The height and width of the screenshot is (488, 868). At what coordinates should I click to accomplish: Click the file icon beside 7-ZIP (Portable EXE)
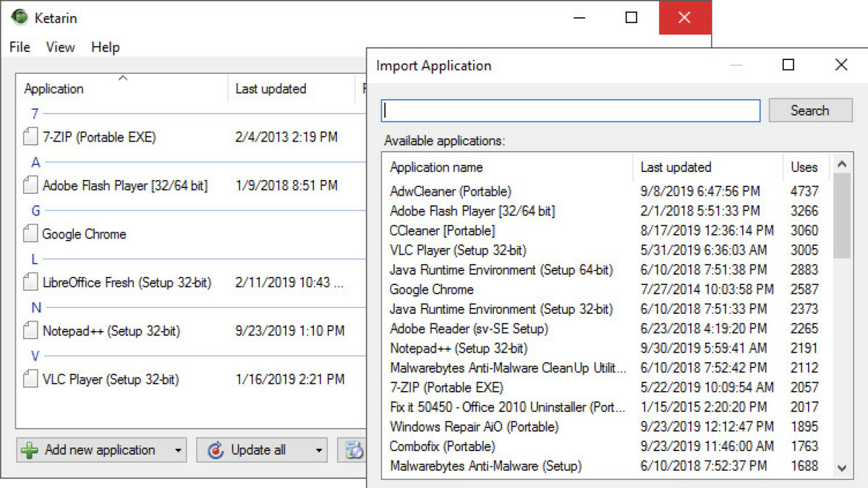[x=30, y=137]
